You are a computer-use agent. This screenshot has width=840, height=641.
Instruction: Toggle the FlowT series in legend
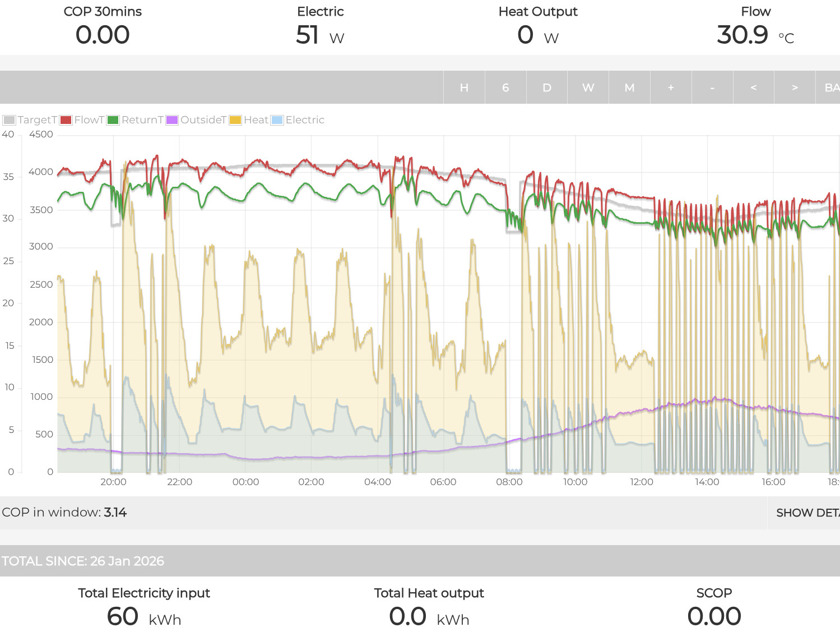tap(89, 120)
